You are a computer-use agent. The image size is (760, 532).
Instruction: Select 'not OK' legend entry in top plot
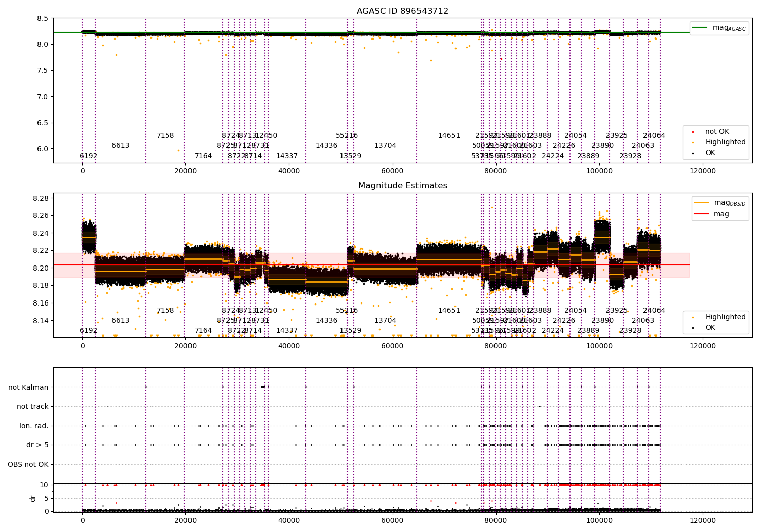[x=717, y=132]
